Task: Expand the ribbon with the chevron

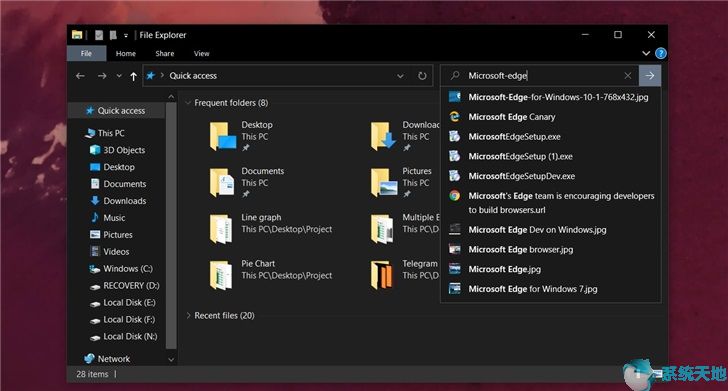Action: [x=646, y=53]
